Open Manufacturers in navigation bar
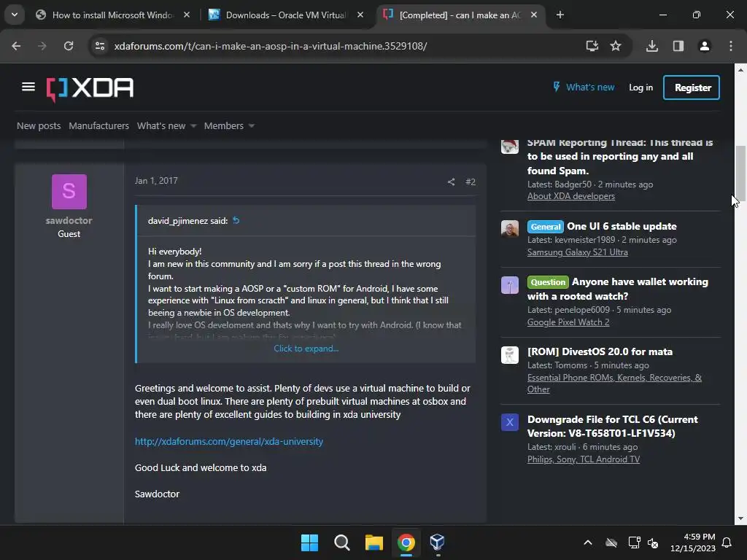The image size is (747, 560). click(98, 125)
